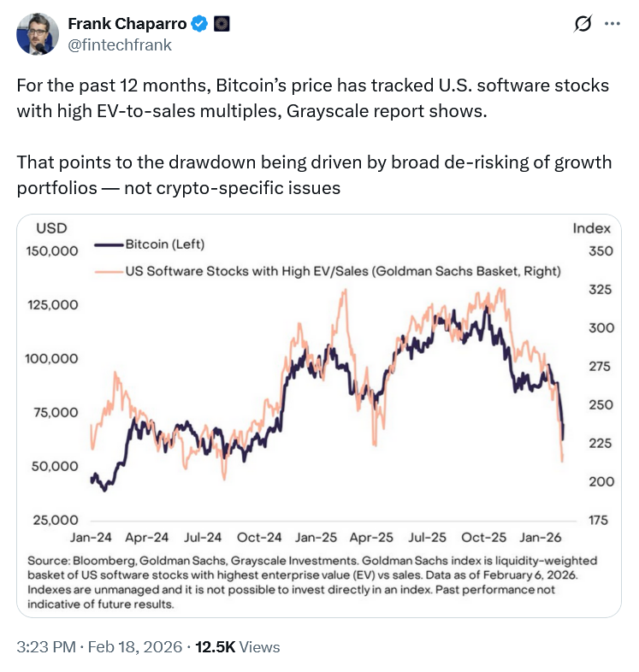Click the dark Bitcoin legend line swatch
Image resolution: width=639 pixels, height=672 pixels.
click(107, 245)
